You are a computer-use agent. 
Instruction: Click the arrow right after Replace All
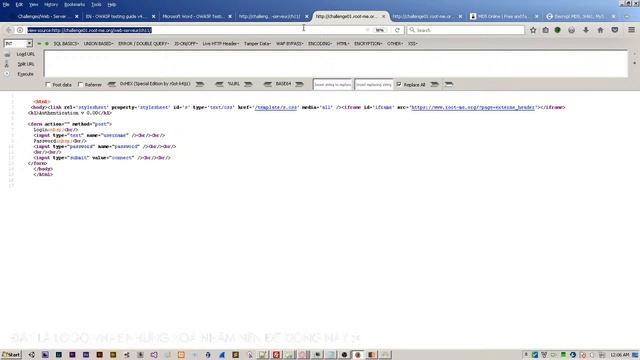[x=435, y=84]
